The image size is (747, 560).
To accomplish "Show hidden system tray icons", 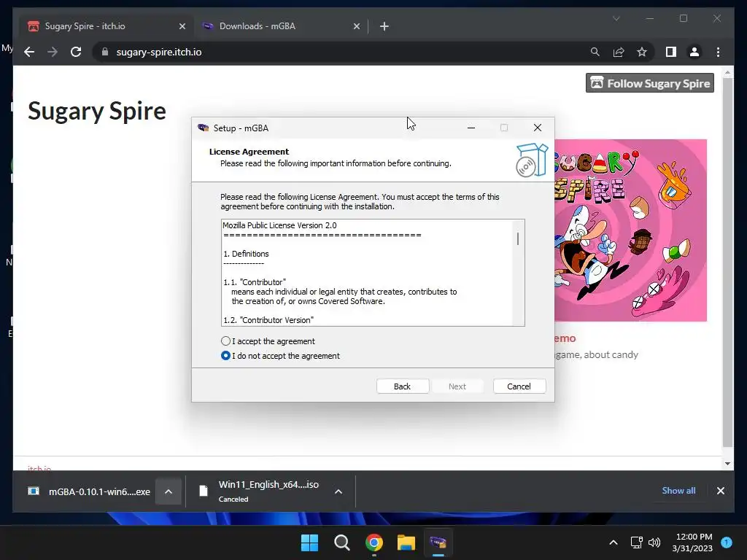I will pyautogui.click(x=614, y=542).
